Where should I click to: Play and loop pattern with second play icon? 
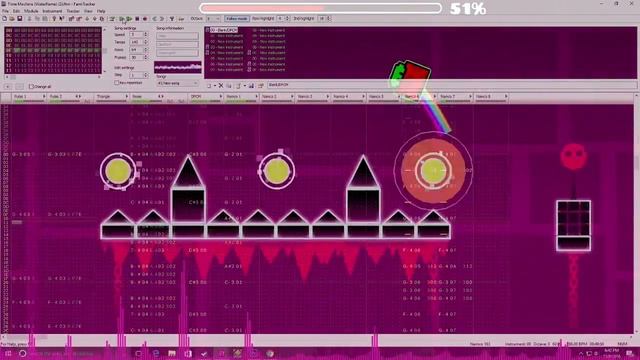pyautogui.click(x=129, y=19)
